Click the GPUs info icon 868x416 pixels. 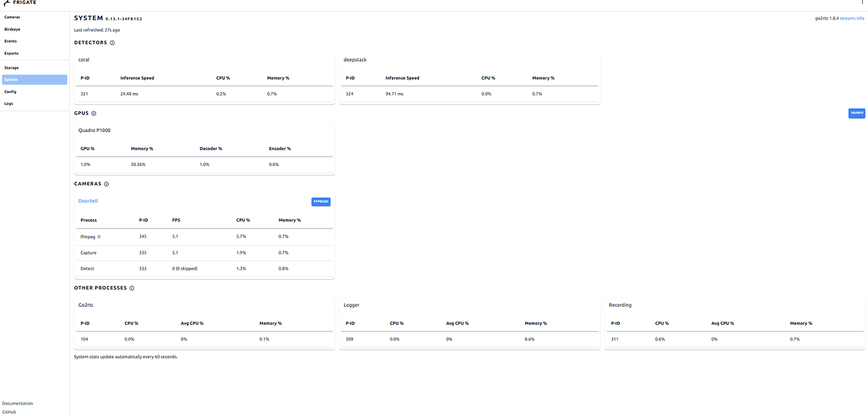coord(93,113)
